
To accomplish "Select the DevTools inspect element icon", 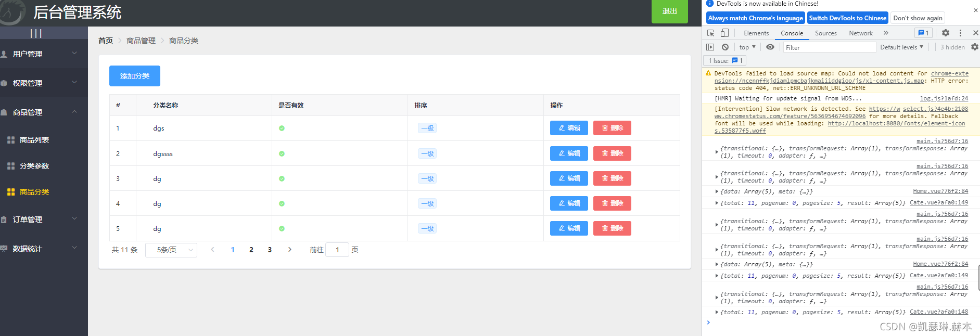I will click(711, 33).
